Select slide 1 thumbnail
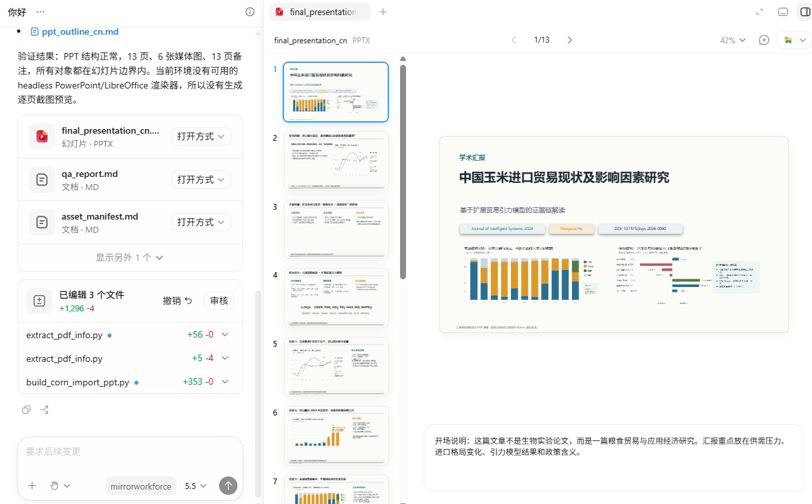 point(336,92)
